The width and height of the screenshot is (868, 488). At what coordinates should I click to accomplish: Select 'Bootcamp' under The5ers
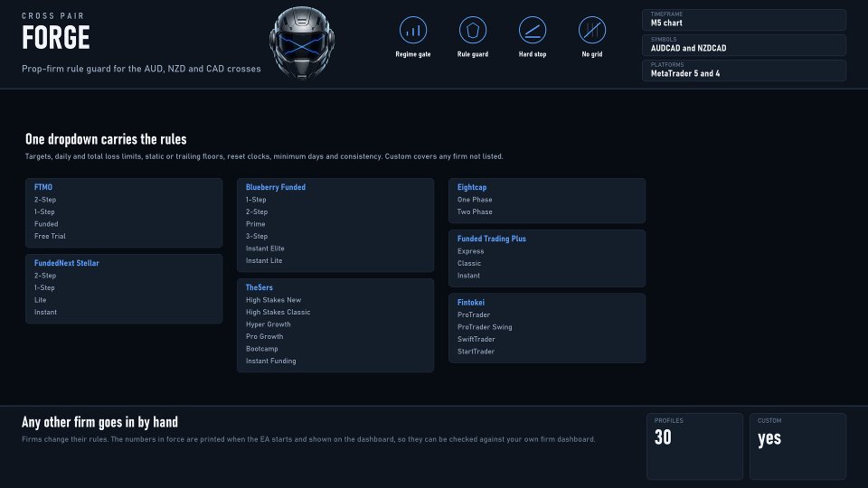coord(262,349)
